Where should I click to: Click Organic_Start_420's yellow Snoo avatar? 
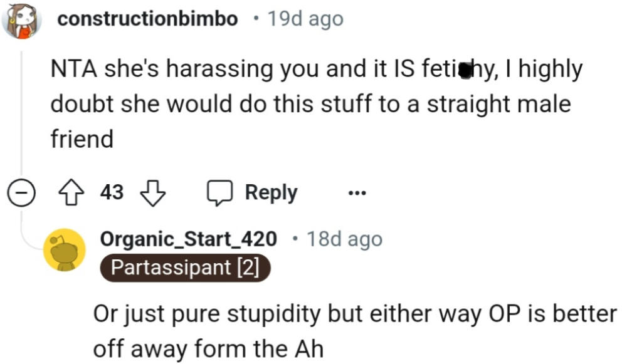pos(64,249)
